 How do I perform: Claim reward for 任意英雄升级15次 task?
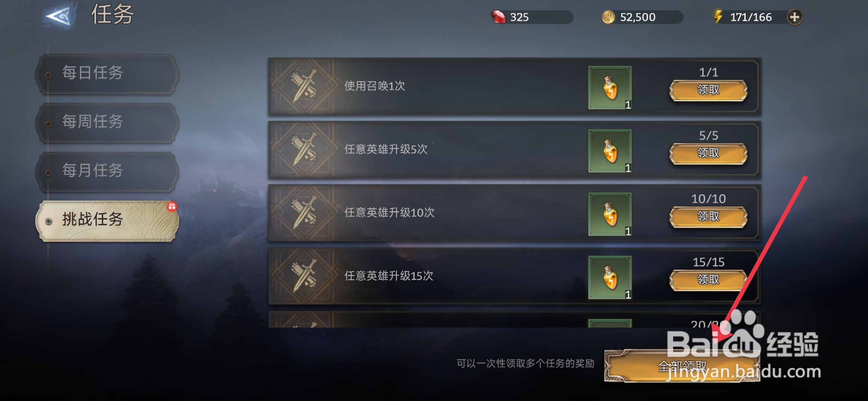click(708, 280)
